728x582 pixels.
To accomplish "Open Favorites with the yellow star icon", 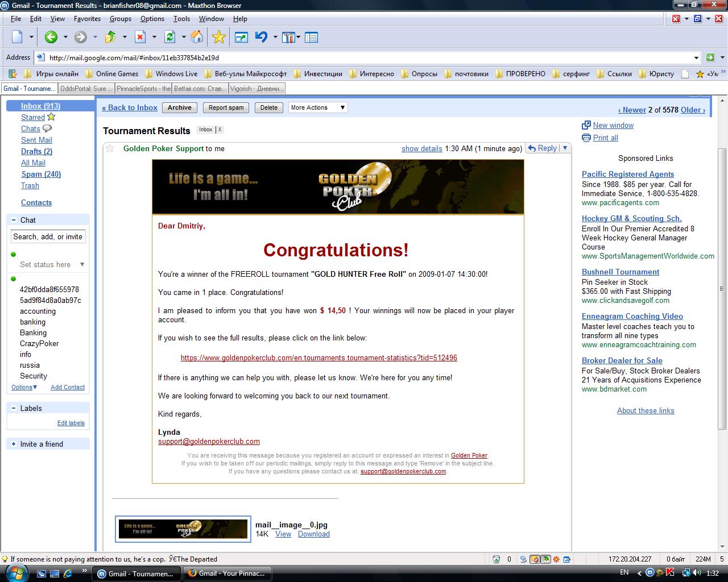I will click(219, 38).
